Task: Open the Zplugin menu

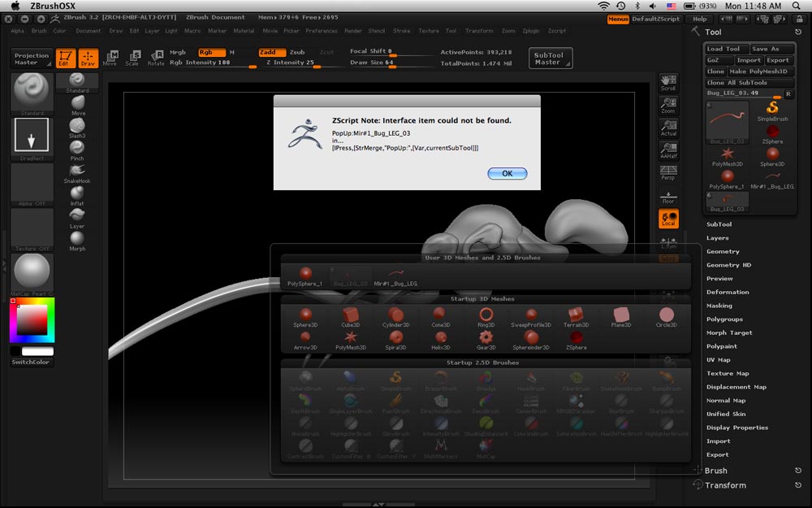Action: pos(531,31)
